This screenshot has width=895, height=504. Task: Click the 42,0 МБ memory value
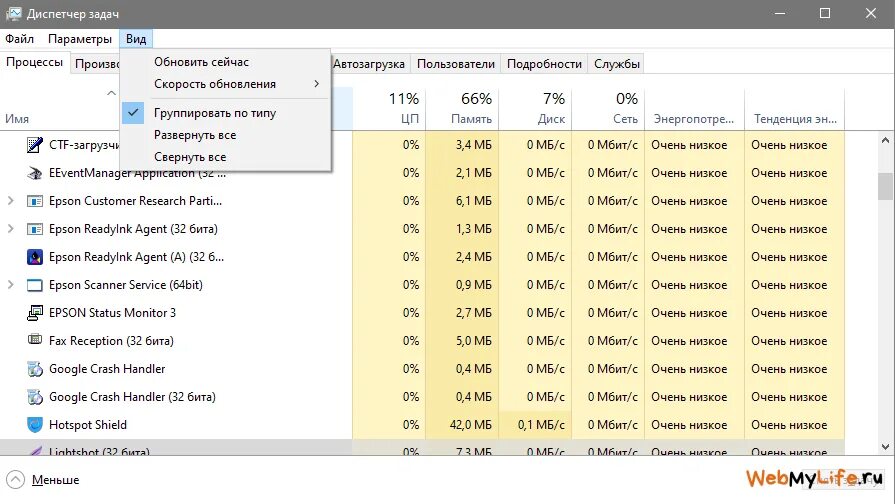470,425
